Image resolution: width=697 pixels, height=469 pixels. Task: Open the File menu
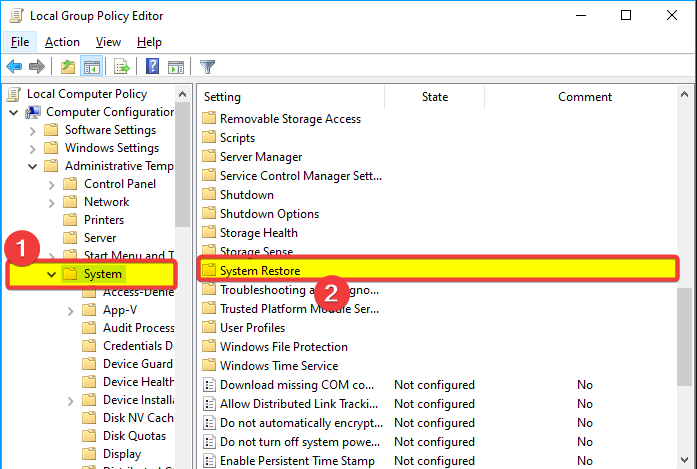pyautogui.click(x=20, y=42)
